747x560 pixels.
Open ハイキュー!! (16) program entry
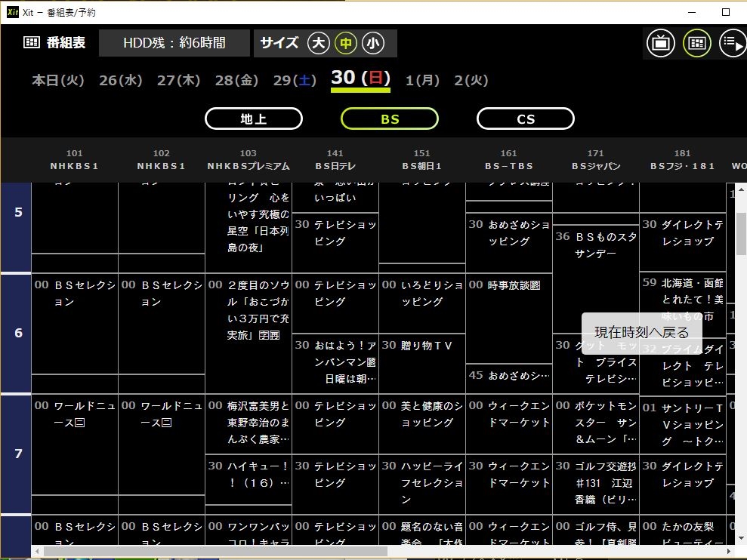coord(248,475)
